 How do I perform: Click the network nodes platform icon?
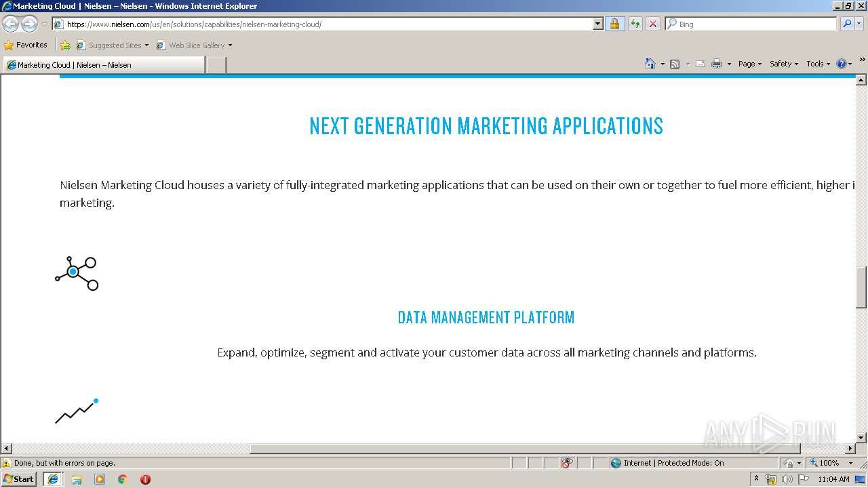[77, 273]
